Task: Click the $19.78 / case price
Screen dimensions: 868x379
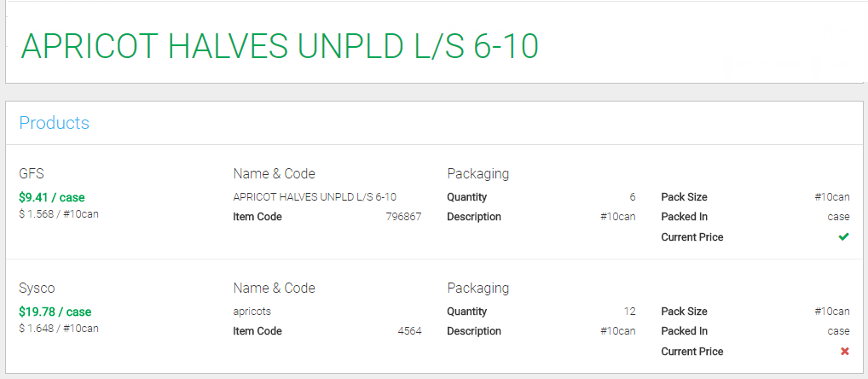Action: [55, 312]
